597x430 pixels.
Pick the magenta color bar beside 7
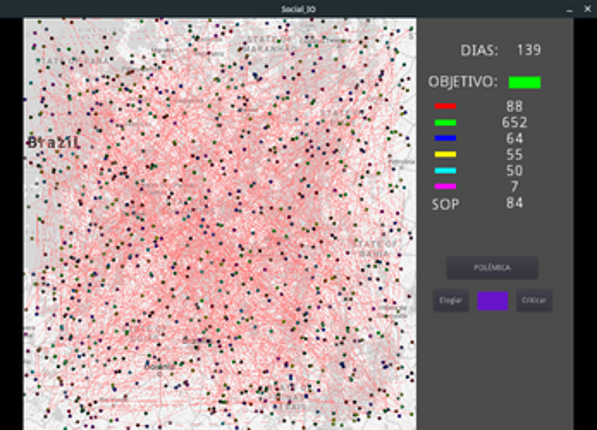(445, 186)
